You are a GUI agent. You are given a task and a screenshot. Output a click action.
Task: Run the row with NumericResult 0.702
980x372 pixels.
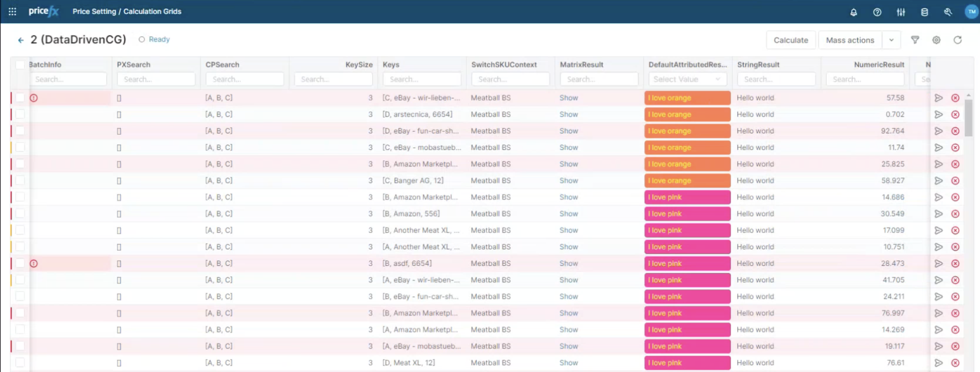click(x=938, y=115)
